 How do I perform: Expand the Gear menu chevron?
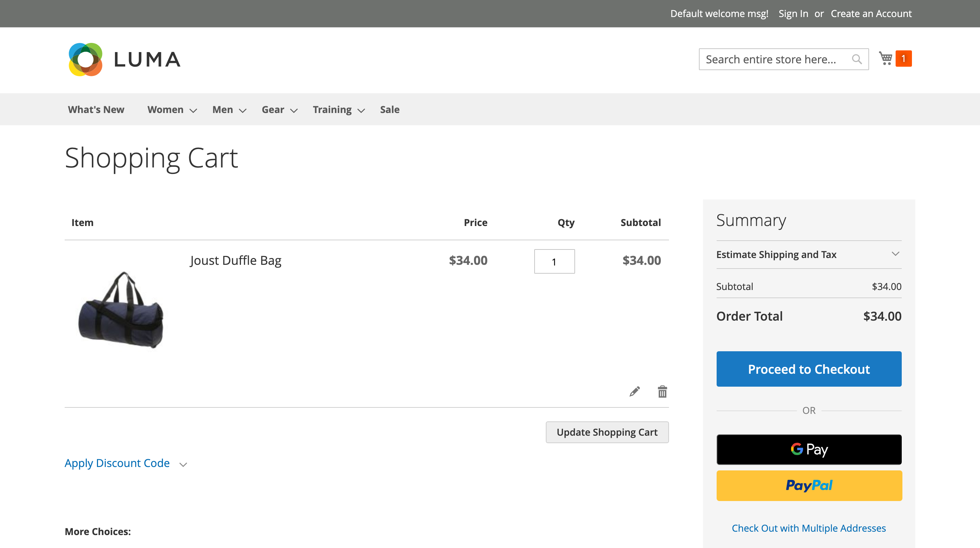294,111
